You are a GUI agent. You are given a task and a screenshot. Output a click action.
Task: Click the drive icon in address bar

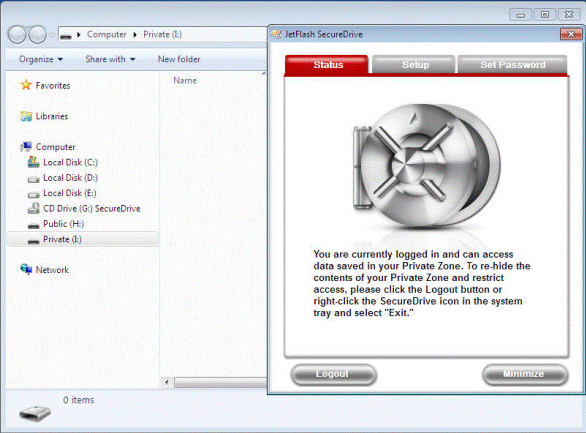pyautogui.click(x=66, y=35)
